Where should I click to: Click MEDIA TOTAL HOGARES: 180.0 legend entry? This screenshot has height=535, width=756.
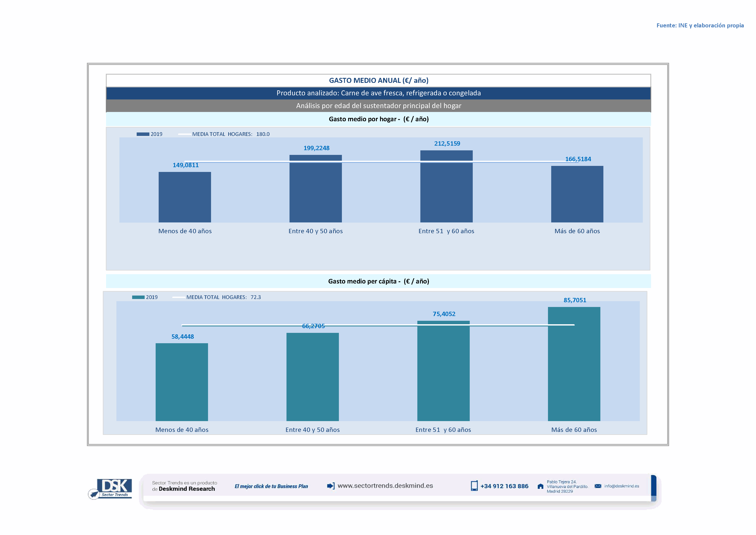click(x=230, y=134)
